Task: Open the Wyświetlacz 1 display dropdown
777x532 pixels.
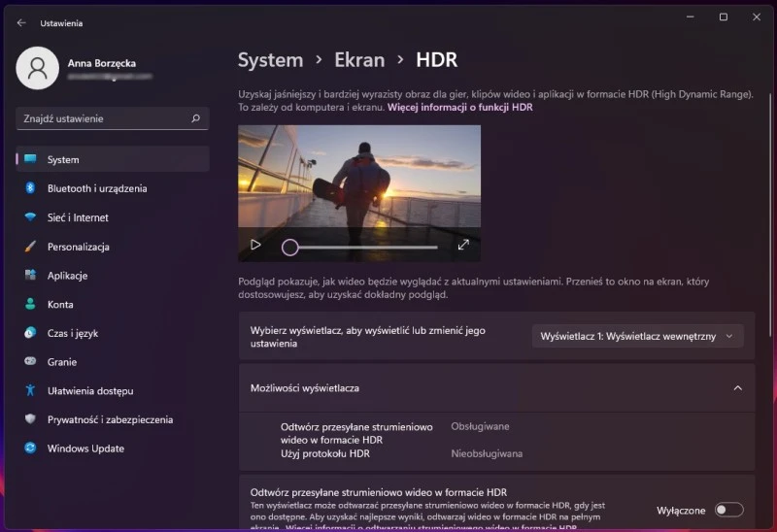Action: (637, 336)
